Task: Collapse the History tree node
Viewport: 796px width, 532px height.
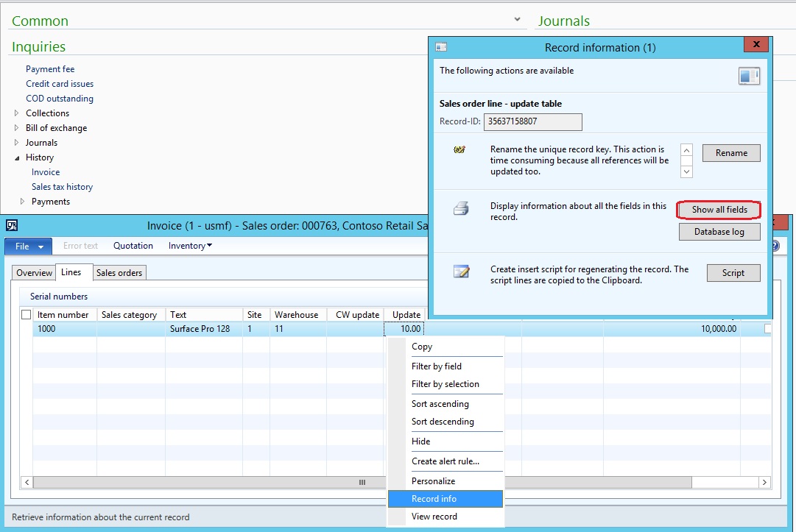Action: pyautogui.click(x=17, y=157)
